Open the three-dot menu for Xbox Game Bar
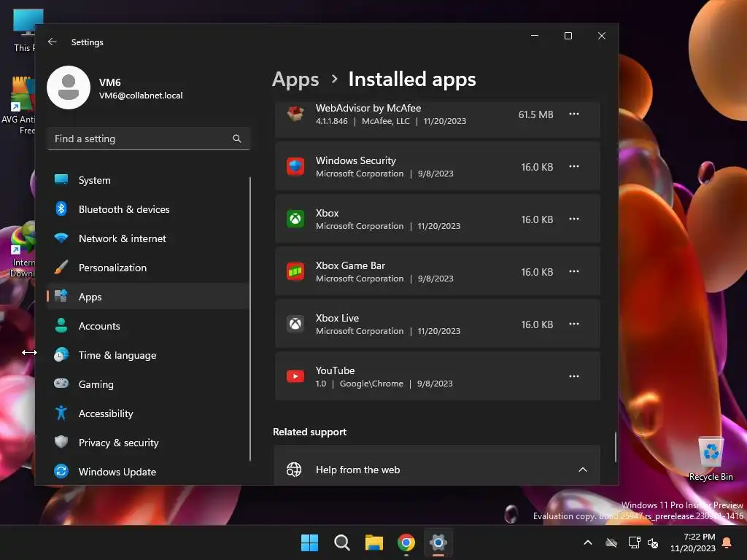The image size is (747, 560). click(574, 271)
